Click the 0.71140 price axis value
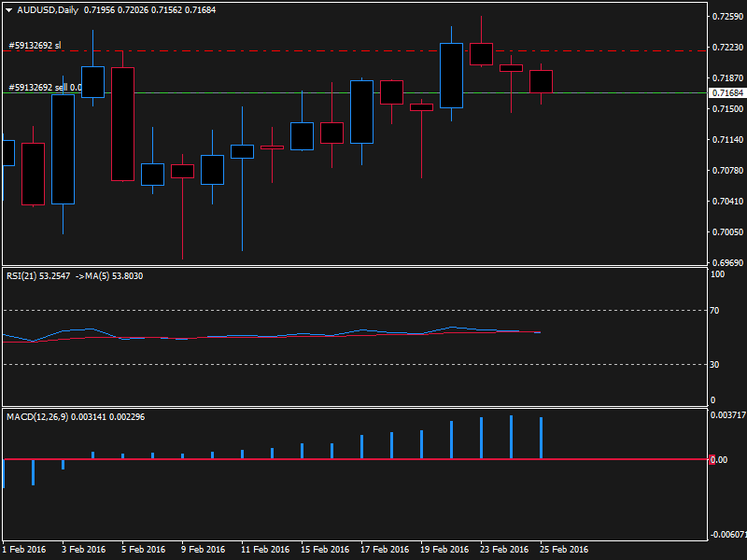 tap(727, 140)
